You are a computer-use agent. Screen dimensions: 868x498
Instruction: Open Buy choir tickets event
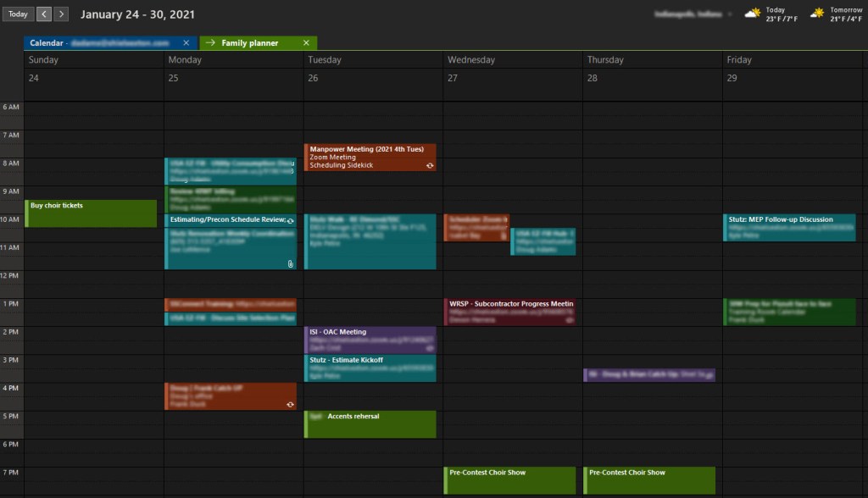92,213
